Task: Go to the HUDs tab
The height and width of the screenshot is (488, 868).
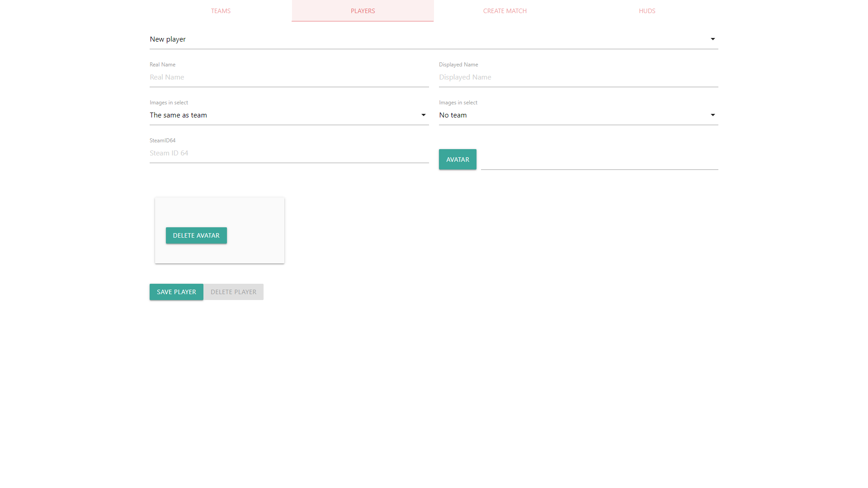Action: coord(646,11)
